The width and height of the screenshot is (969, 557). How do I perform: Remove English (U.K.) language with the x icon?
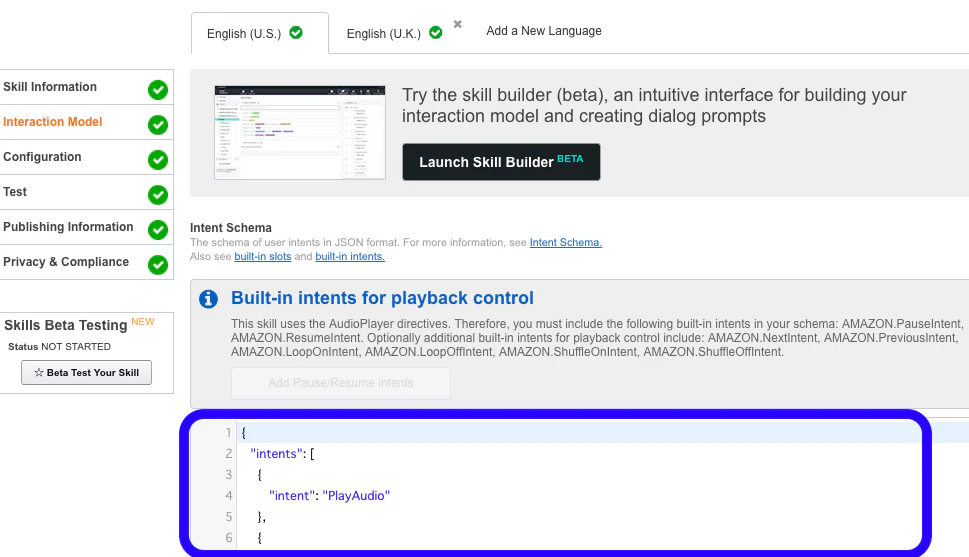point(457,24)
